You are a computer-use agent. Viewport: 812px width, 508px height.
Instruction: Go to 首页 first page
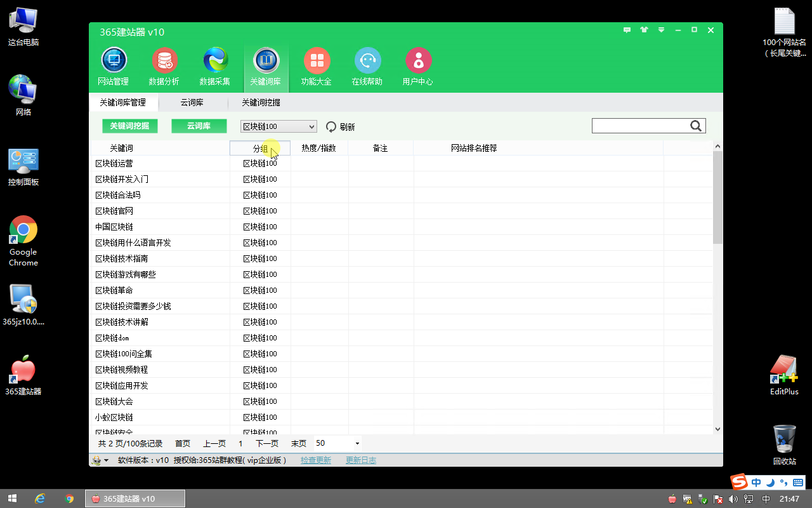(183, 444)
